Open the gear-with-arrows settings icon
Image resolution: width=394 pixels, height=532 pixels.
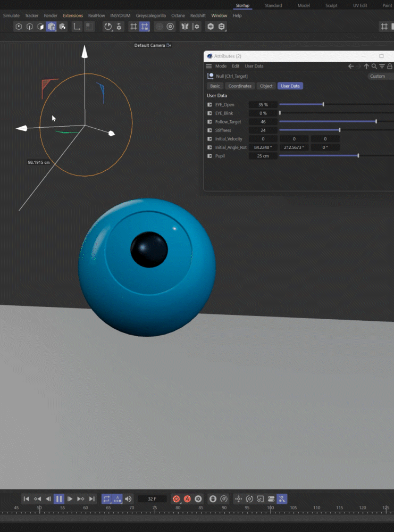[x=119, y=27]
